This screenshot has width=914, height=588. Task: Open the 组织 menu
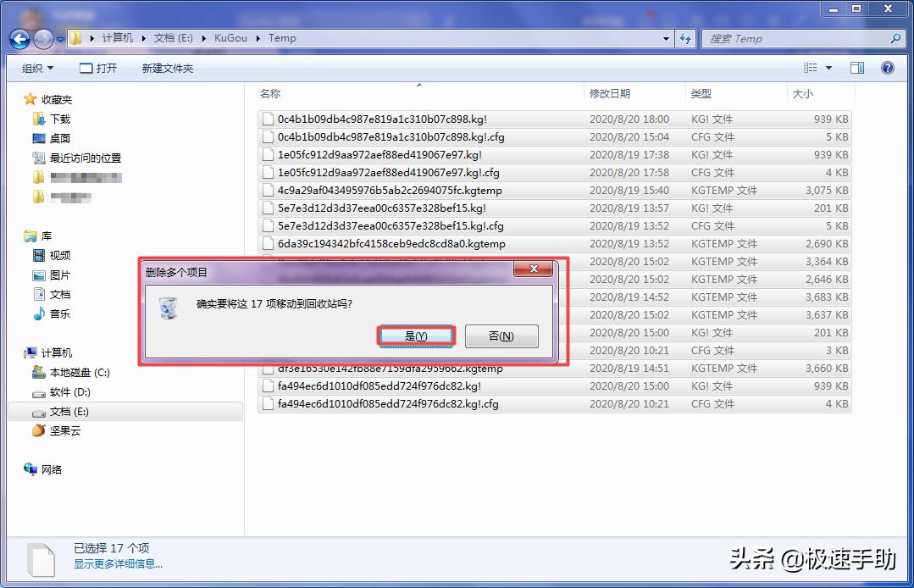pyautogui.click(x=38, y=68)
